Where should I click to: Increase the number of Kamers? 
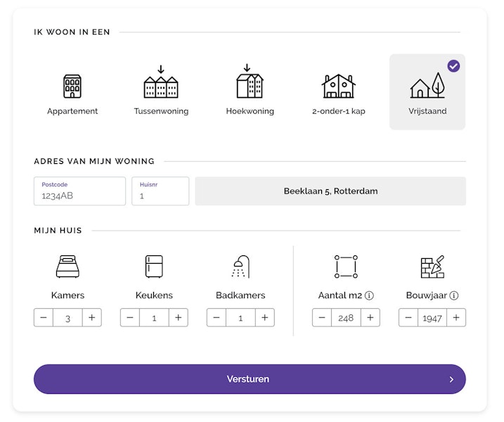pos(92,317)
